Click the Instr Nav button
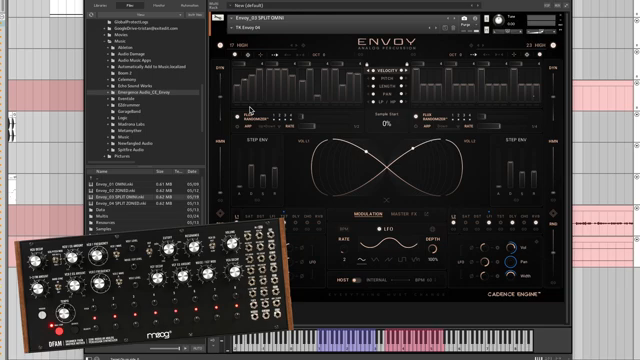The height and width of the screenshot is (360, 640). [x=195, y=15]
